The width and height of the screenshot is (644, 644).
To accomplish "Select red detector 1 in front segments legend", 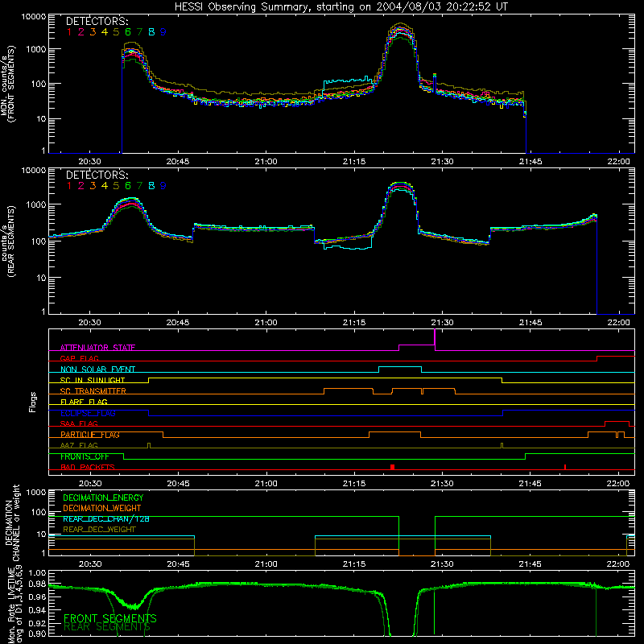I will coord(69,32).
